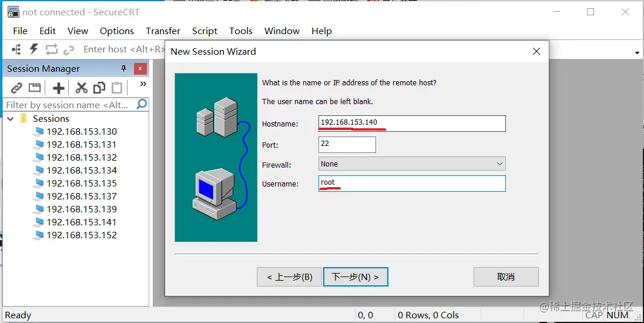
Task: Open the Window menu
Action: pos(282,31)
